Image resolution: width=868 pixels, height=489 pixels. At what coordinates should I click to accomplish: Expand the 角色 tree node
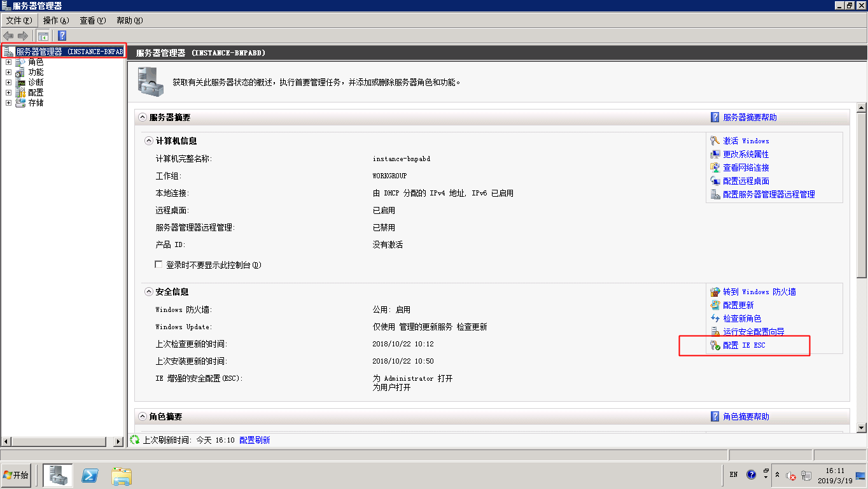coord(8,62)
